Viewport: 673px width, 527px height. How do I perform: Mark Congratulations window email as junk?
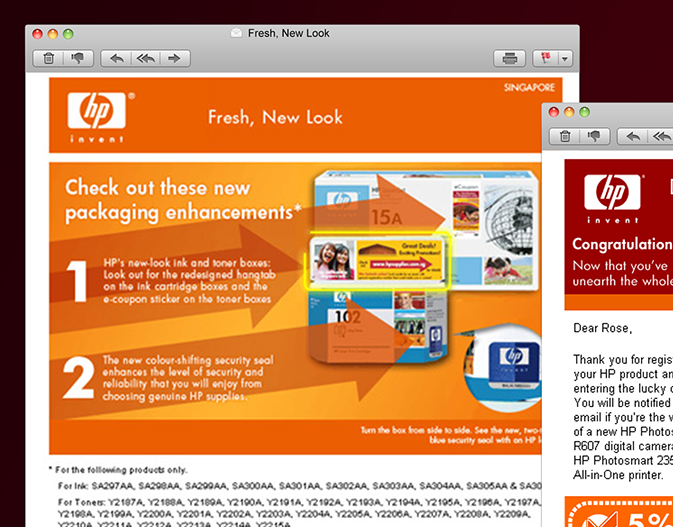pyautogui.click(x=594, y=136)
